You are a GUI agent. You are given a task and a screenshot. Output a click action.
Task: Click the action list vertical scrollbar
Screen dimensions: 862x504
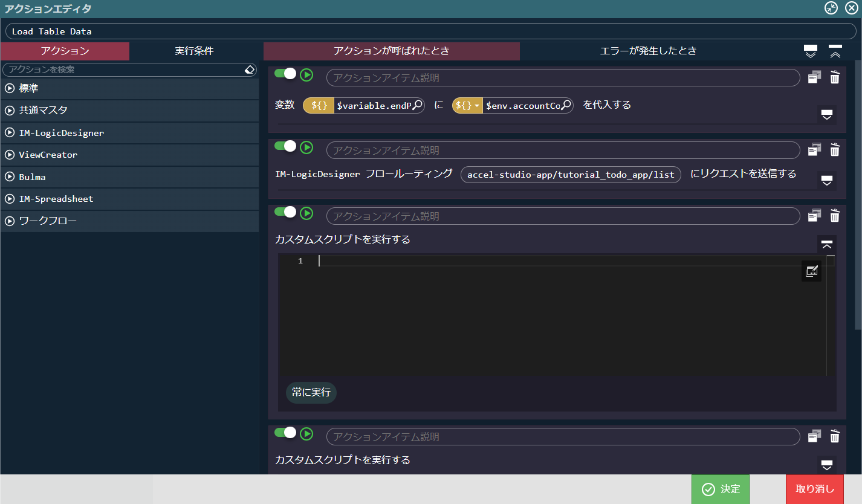pos(858,195)
